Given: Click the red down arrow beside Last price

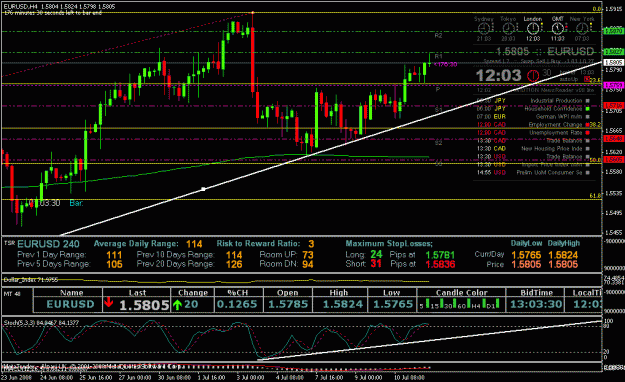Looking at the screenshot, I should [x=108, y=303].
